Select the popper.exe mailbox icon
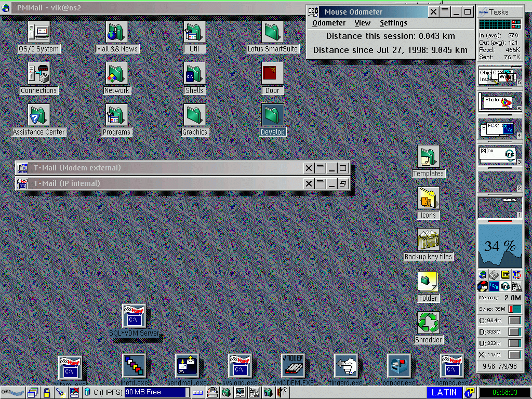 [399, 366]
